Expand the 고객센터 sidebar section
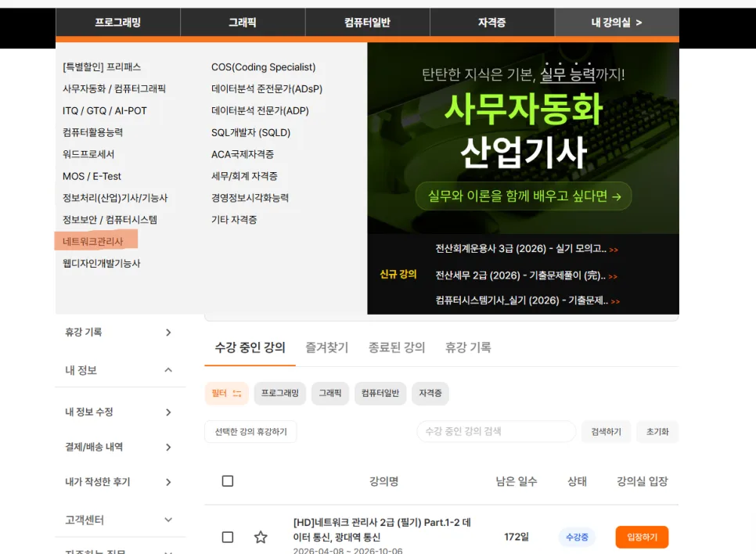This screenshot has width=756, height=554. pos(120,520)
